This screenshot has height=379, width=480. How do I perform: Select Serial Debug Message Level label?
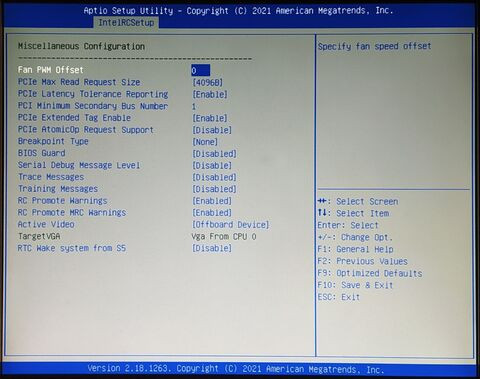79,165
